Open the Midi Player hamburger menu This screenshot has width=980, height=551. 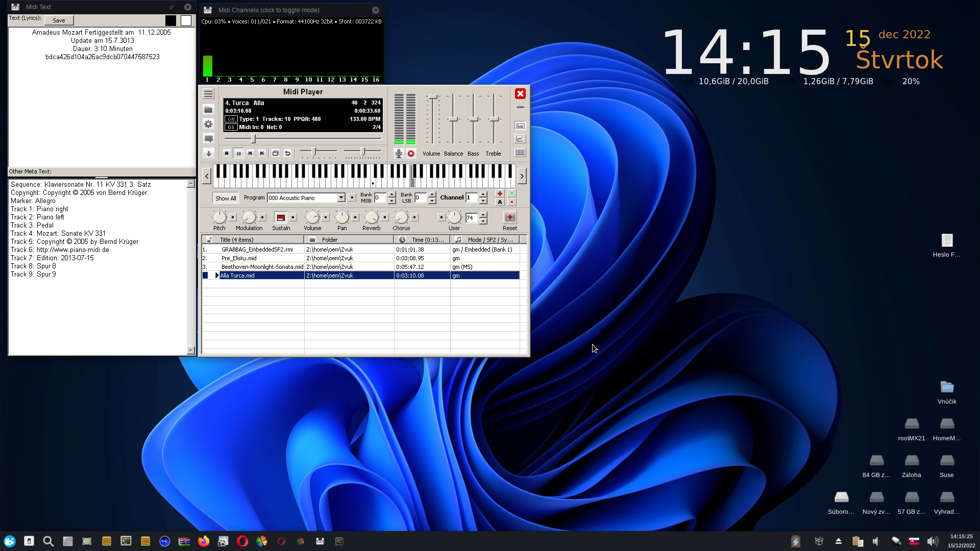(x=208, y=94)
